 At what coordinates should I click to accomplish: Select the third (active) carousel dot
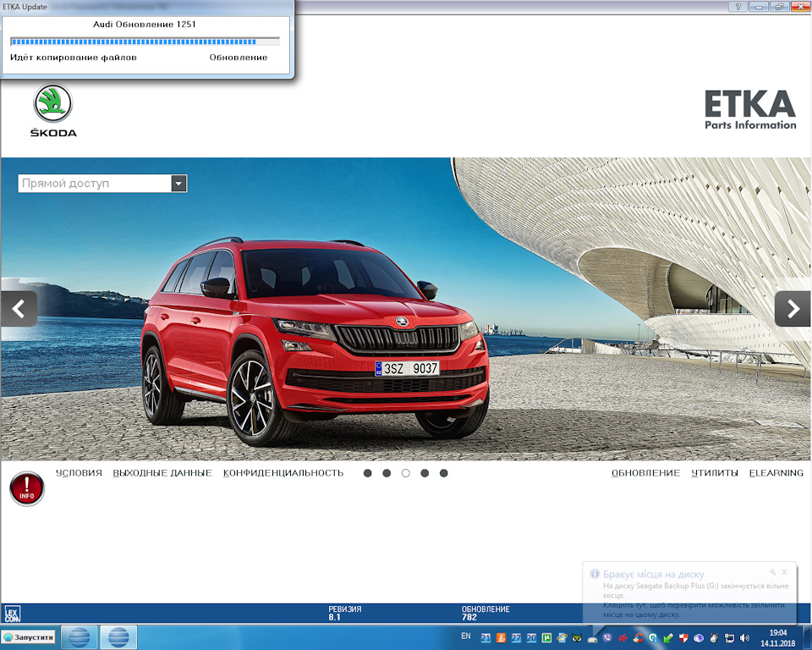405,473
